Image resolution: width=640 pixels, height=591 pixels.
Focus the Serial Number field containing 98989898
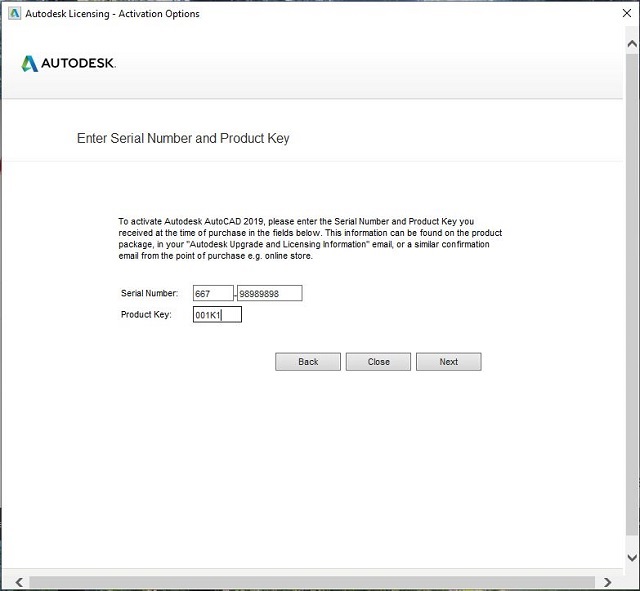pos(269,293)
